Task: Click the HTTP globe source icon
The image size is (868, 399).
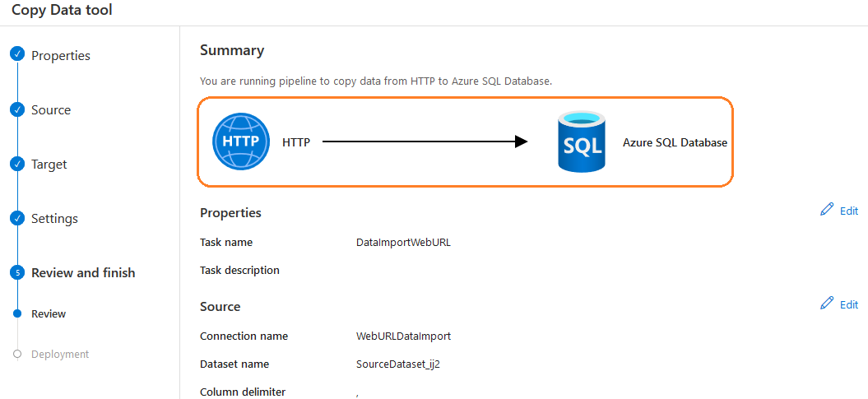Action: point(240,142)
